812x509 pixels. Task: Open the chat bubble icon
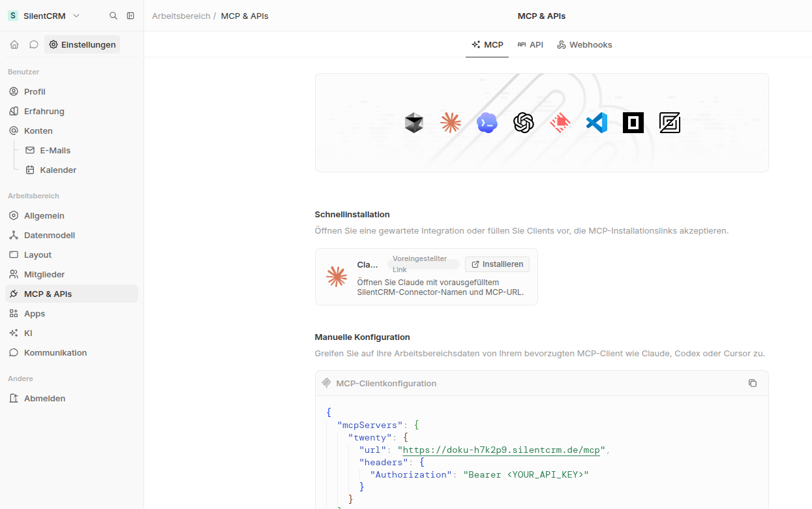point(34,44)
